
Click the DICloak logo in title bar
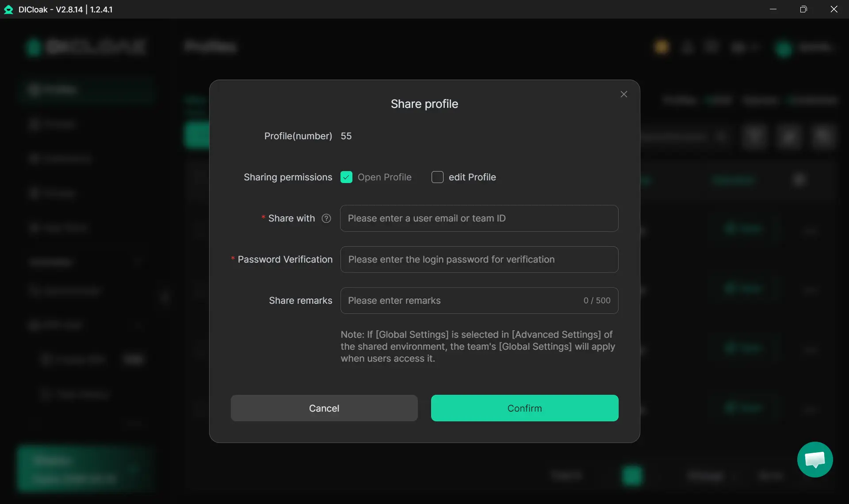[8, 9]
